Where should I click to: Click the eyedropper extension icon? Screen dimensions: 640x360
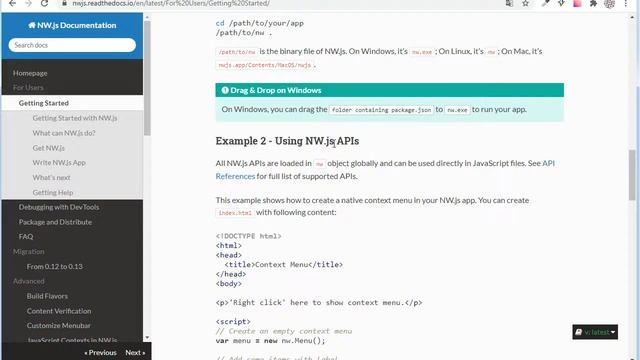tap(545, 3)
